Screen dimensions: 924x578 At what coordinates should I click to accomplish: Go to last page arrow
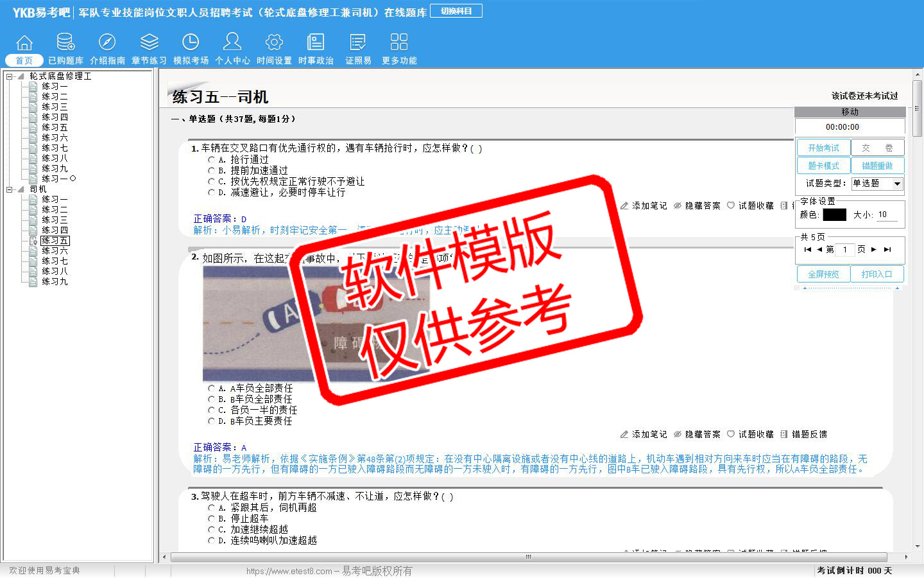click(887, 249)
